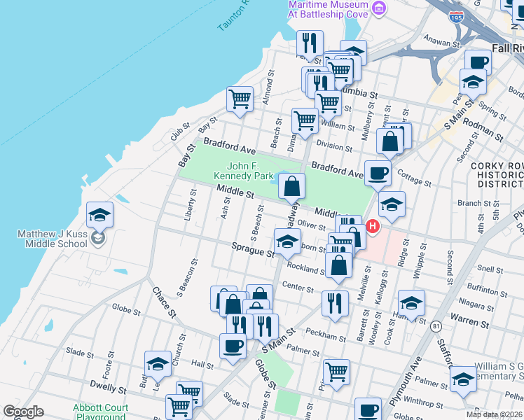This screenshot has height=420, width=524.
Task: Select the school marker below the cafe on Bradford Ave
Action: [x=392, y=204]
